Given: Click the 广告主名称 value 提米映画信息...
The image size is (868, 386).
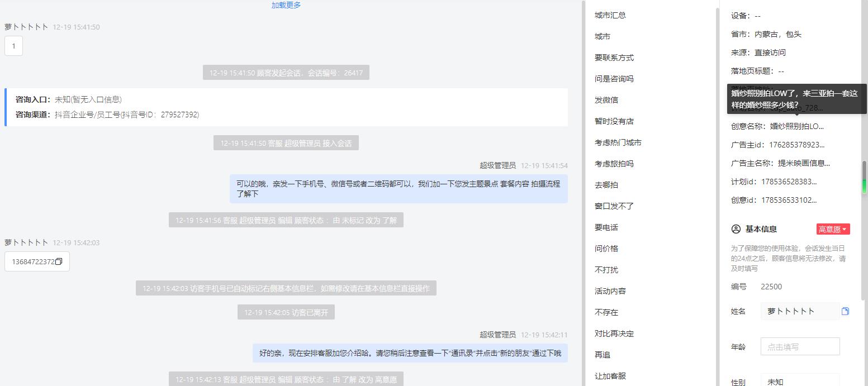Looking at the screenshot, I should (x=804, y=163).
